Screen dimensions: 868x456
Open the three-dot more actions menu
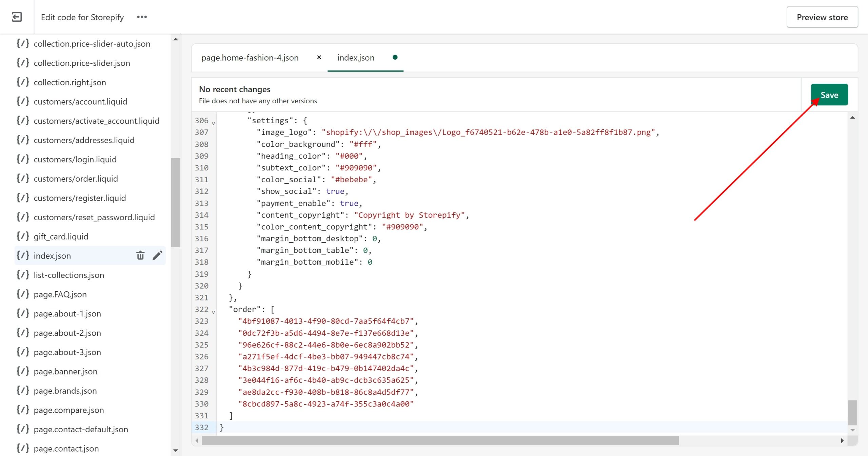pos(142,17)
